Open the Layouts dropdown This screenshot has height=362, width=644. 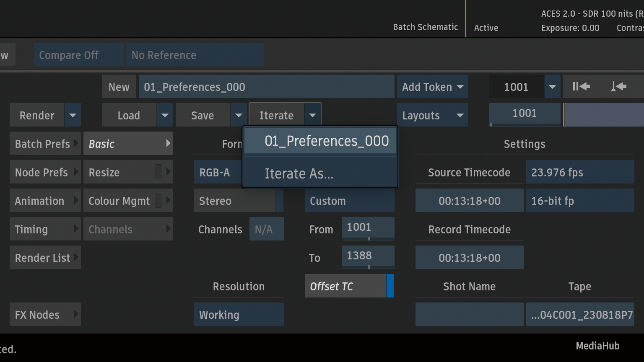pos(432,115)
